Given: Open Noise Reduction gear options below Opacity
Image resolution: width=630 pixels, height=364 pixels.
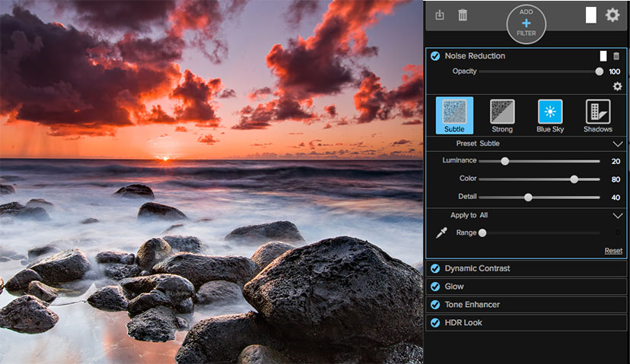Looking at the screenshot, I should tap(617, 86).
